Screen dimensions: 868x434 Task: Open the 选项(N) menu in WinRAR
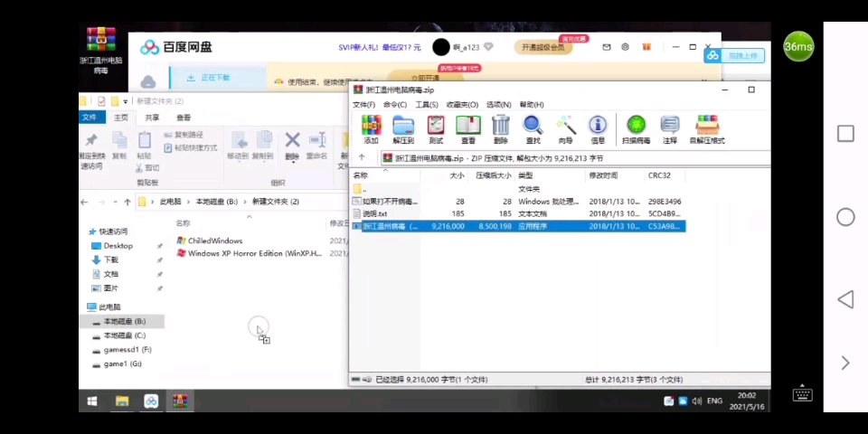[x=499, y=105]
